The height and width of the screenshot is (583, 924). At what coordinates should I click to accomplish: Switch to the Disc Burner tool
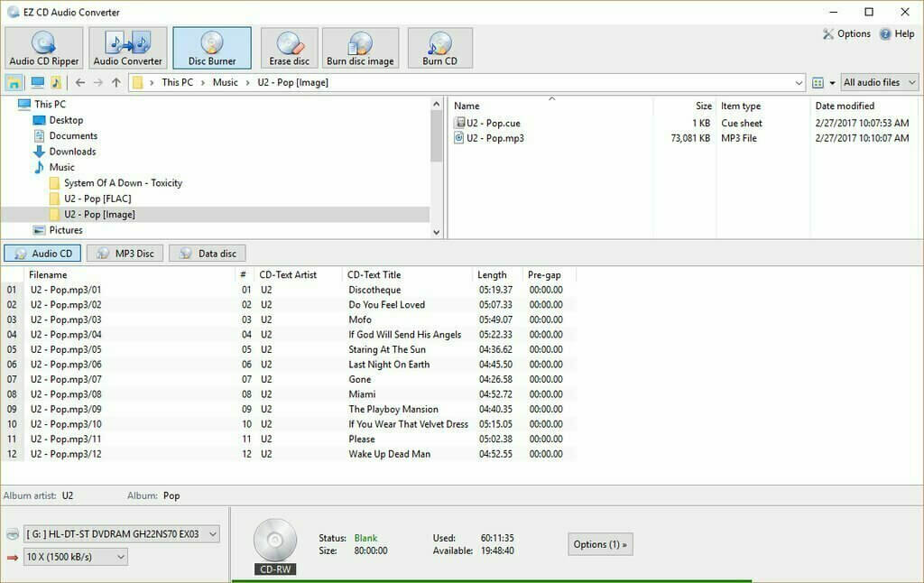point(212,47)
